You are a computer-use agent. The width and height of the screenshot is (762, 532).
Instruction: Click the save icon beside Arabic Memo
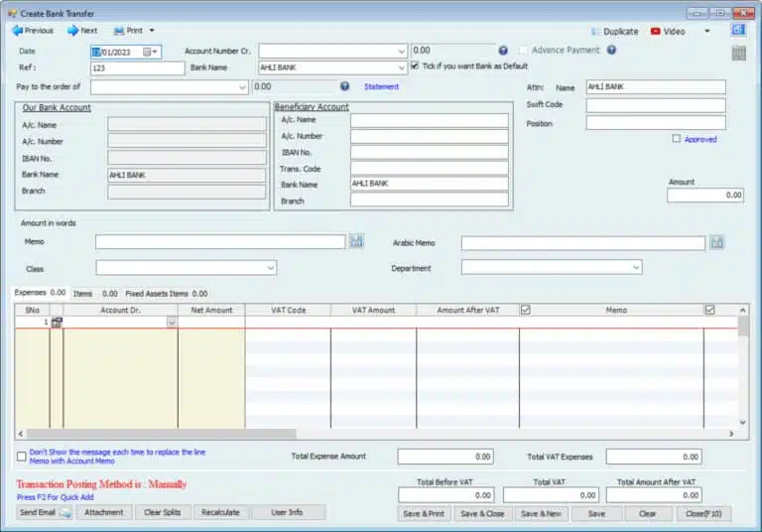(x=716, y=242)
